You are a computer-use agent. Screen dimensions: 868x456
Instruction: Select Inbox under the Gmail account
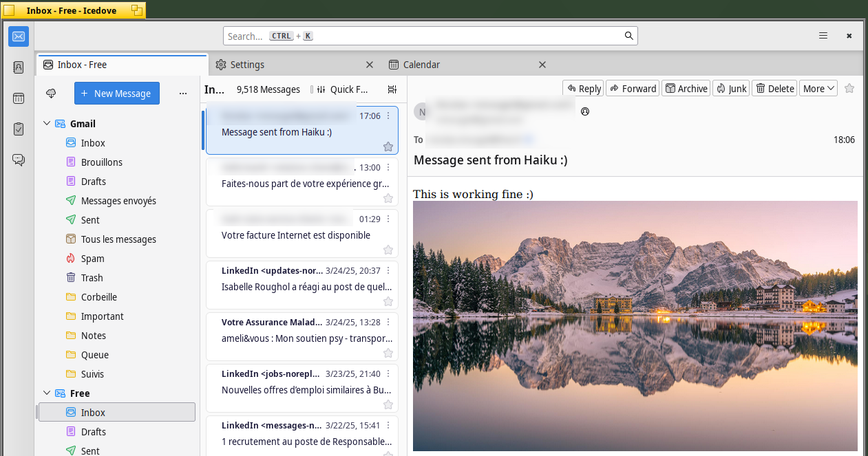tap(117, 143)
